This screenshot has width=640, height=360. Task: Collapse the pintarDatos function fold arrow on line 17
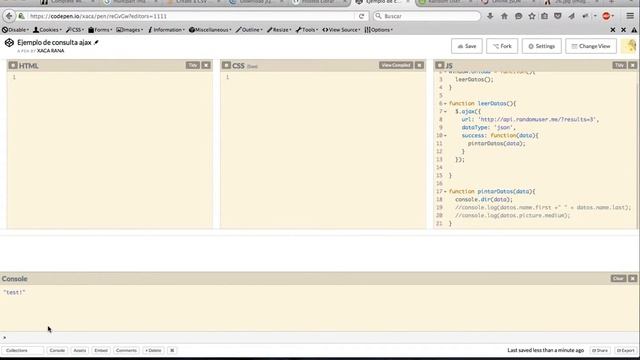point(445,191)
